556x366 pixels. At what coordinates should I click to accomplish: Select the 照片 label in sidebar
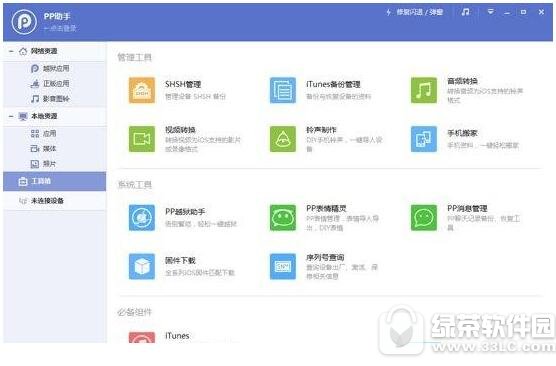50,164
